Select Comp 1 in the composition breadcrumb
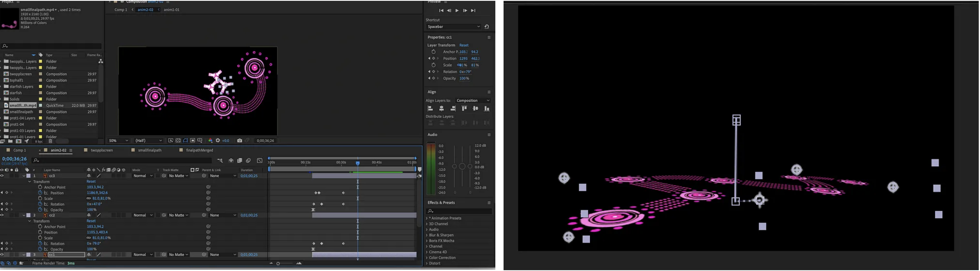This screenshot has height=271, width=980. click(121, 9)
